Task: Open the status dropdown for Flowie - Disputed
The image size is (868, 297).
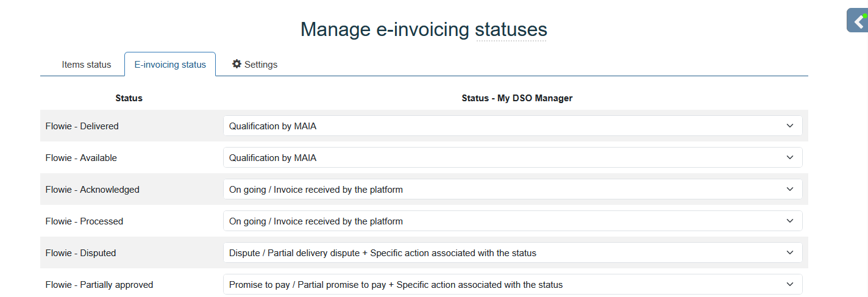Action: click(513, 253)
